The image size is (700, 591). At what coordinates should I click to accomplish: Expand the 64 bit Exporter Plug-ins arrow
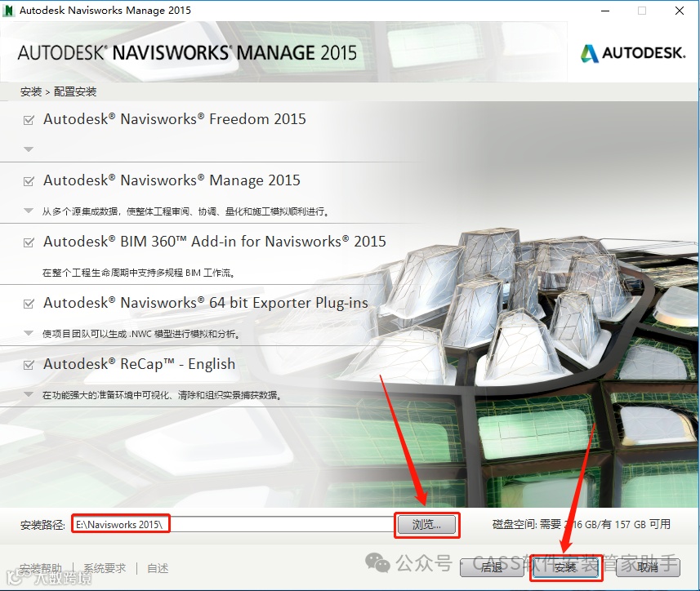(x=29, y=333)
